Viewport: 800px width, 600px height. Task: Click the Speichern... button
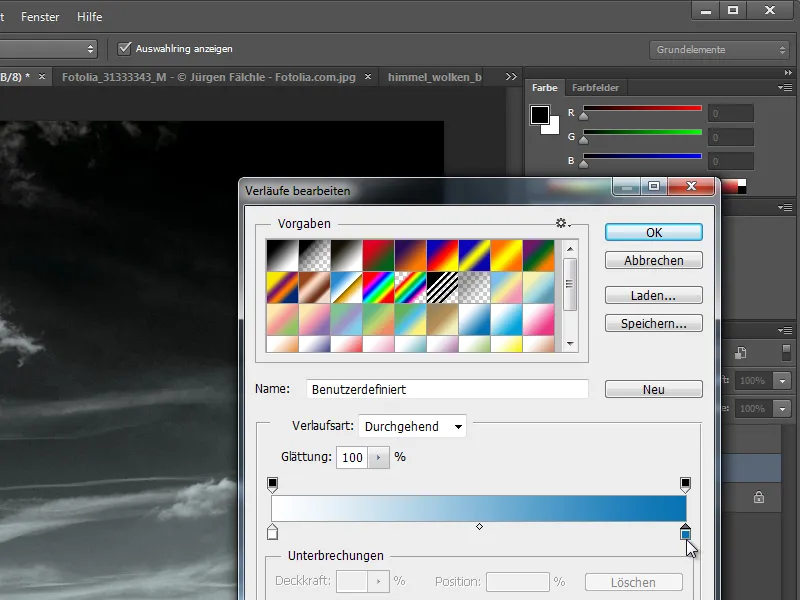pos(654,323)
